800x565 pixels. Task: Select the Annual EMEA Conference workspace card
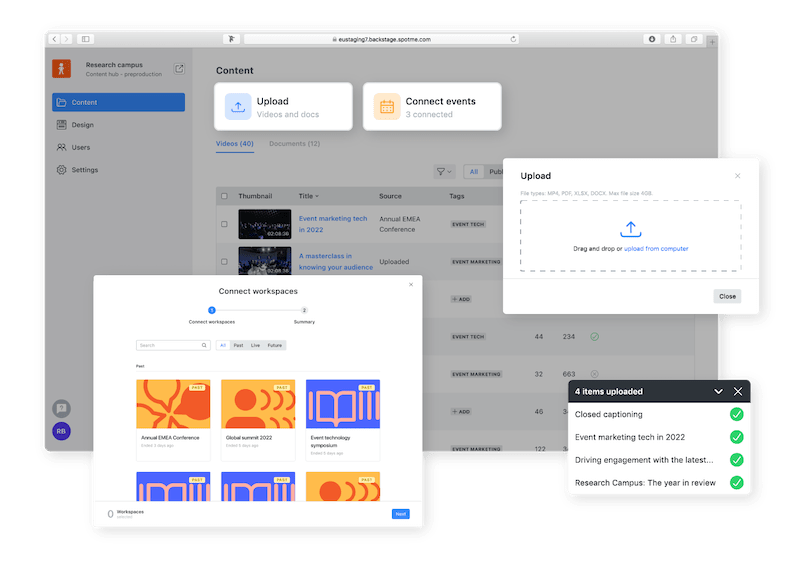[x=173, y=420]
